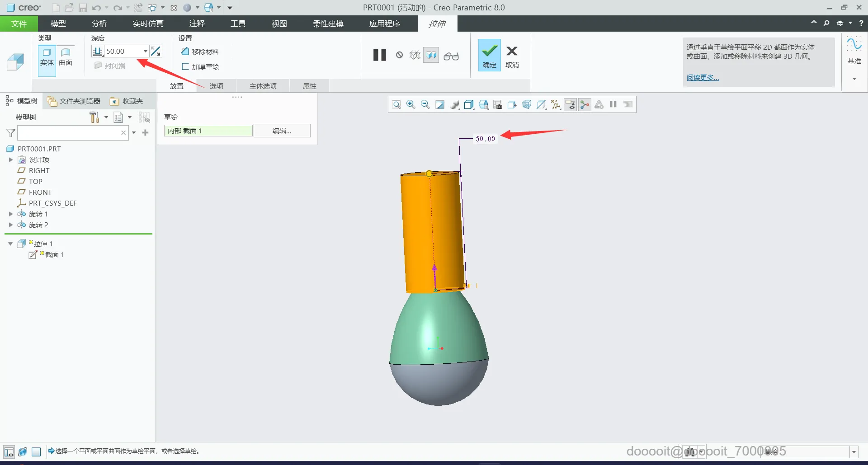This screenshot has width=868, height=465.
Task: Open the 放置 placement tab
Action: tap(177, 86)
